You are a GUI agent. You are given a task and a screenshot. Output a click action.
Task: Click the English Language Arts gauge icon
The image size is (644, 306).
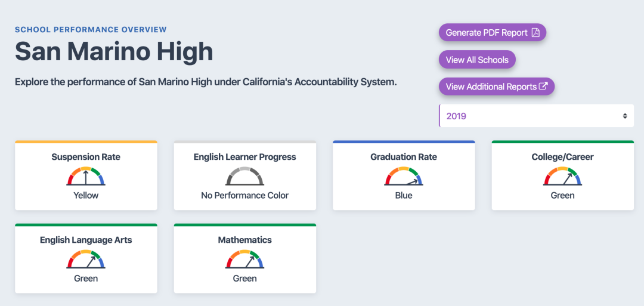(x=86, y=259)
